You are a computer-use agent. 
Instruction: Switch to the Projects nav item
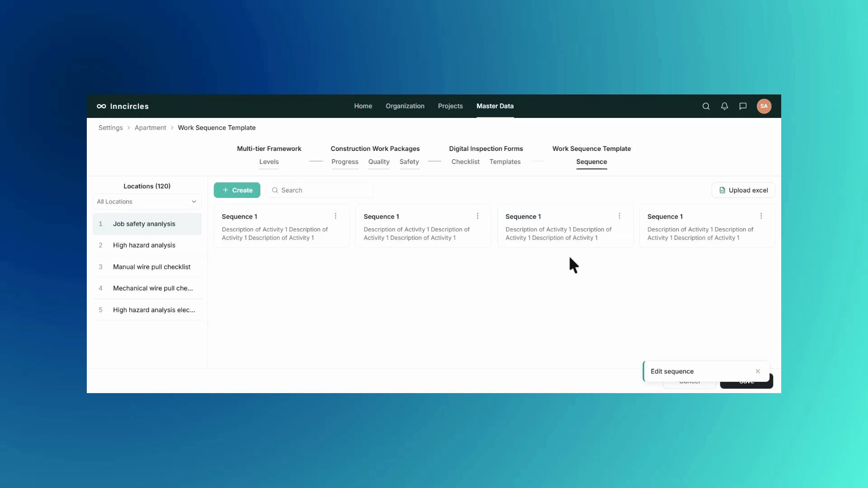pos(450,106)
